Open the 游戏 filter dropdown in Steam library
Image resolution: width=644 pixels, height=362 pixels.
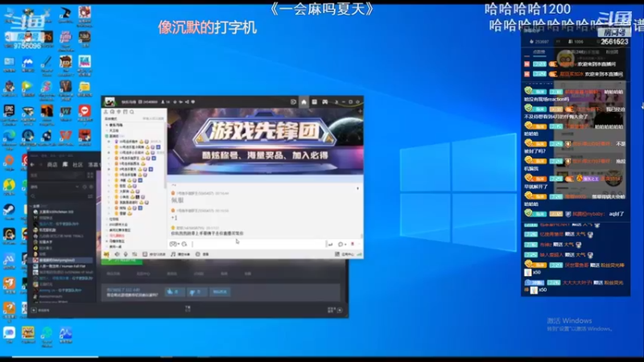click(76, 187)
